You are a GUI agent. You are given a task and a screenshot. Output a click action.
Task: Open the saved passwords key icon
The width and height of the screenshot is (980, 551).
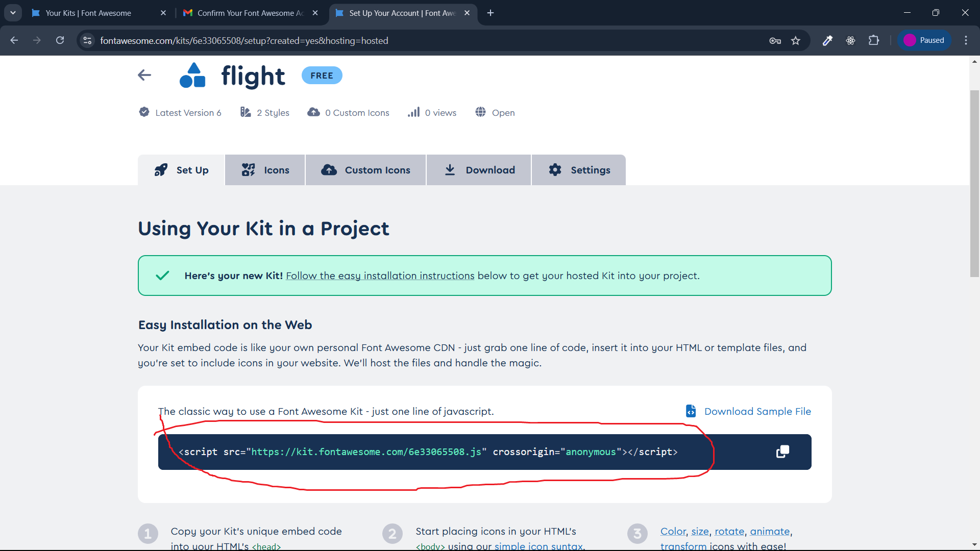click(x=775, y=41)
